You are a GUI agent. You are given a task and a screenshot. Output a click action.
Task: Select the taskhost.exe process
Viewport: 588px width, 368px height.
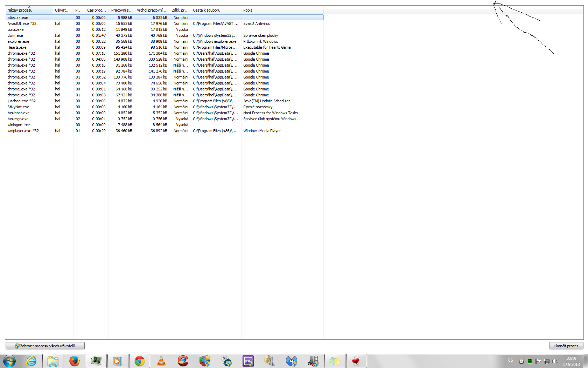click(164, 113)
